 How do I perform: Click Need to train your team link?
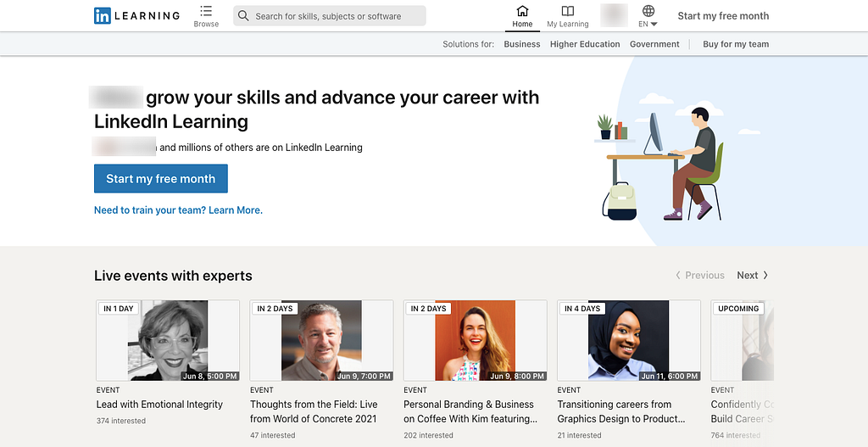click(x=178, y=210)
